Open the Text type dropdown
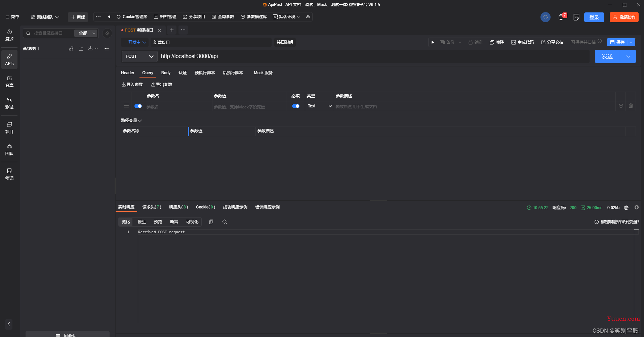Screen dimensions: 644x337 (x=319, y=106)
